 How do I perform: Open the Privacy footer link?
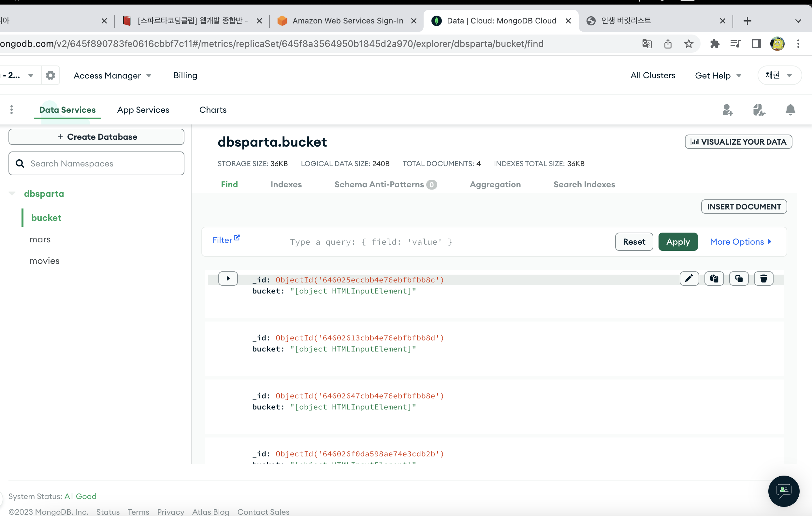point(171,512)
